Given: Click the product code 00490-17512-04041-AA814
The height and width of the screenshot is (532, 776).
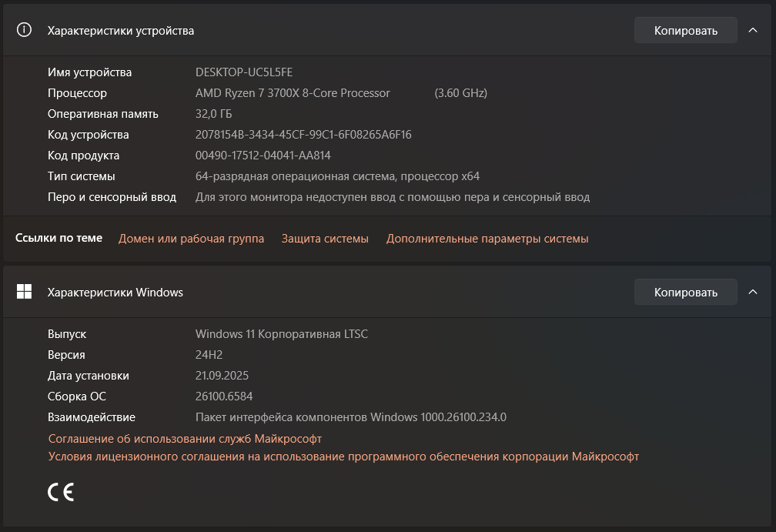Looking at the screenshot, I should (x=263, y=156).
